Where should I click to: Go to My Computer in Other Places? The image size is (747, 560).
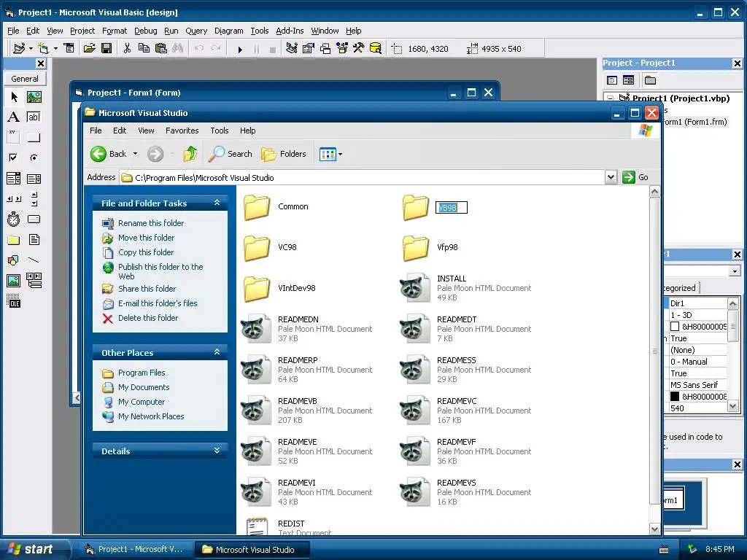point(141,402)
